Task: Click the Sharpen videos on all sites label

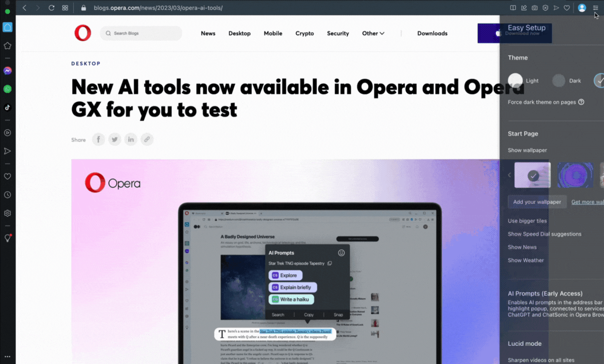Action: pyautogui.click(x=541, y=360)
